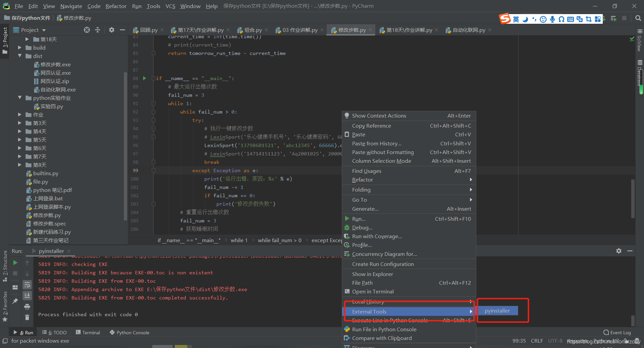Click the run arrow in the gutter at line 88
This screenshot has height=348, width=644.
click(144, 78)
